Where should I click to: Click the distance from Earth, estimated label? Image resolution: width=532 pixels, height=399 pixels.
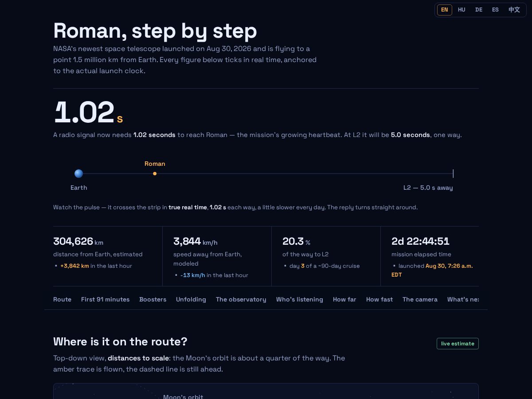98,254
